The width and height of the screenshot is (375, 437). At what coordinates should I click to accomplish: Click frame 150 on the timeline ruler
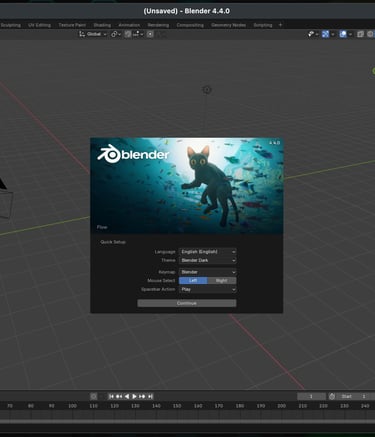[x=177, y=406]
